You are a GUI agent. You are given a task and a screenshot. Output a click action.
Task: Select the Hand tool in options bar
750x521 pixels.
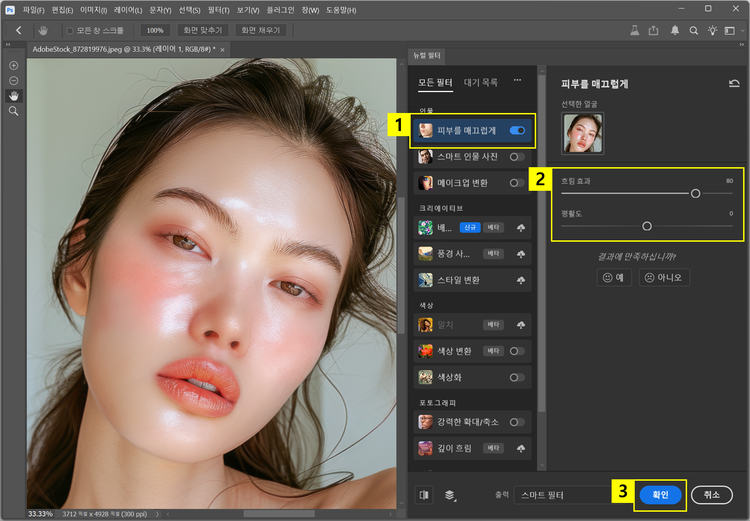pyautogui.click(x=43, y=31)
